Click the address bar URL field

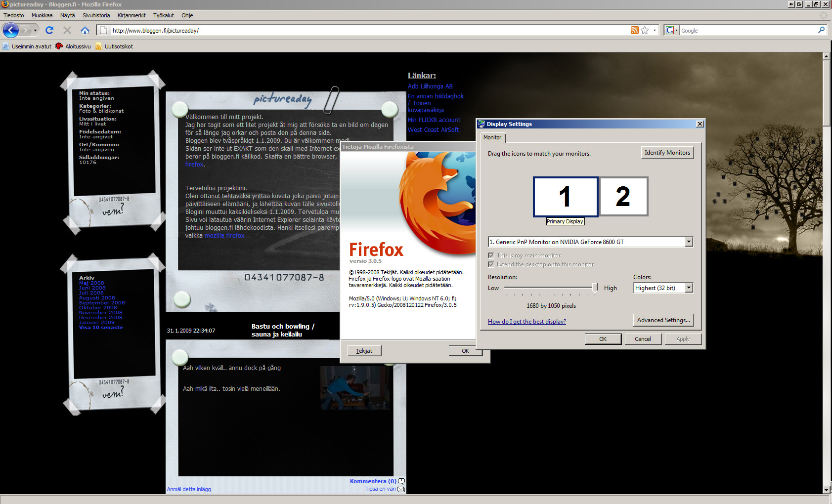tap(370, 31)
